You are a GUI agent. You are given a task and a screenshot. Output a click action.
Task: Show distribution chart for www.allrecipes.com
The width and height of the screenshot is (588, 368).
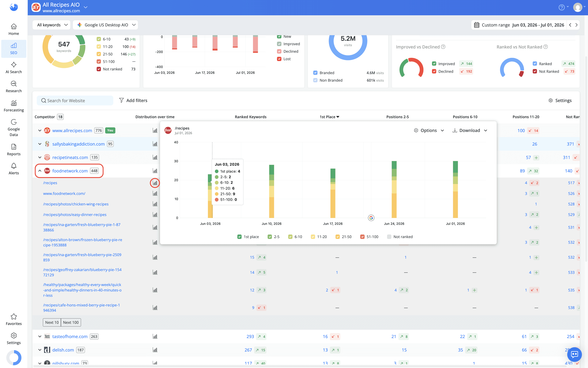(x=155, y=130)
